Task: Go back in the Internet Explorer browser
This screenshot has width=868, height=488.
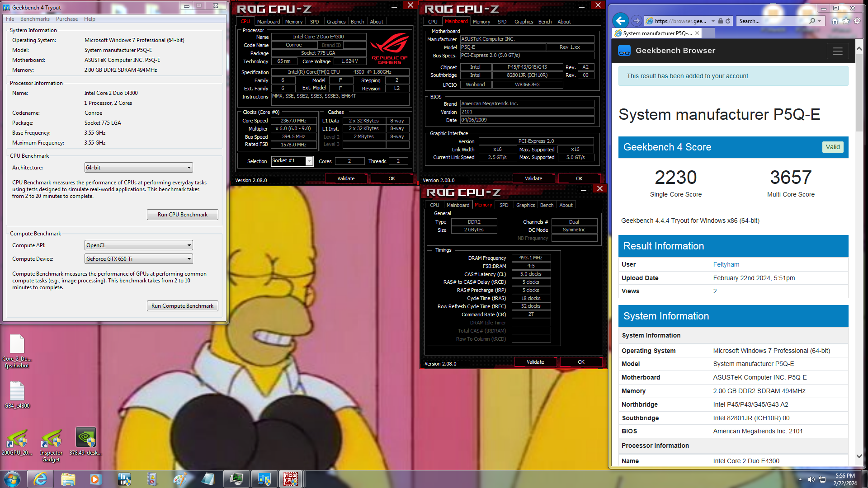Action: pyautogui.click(x=621, y=21)
